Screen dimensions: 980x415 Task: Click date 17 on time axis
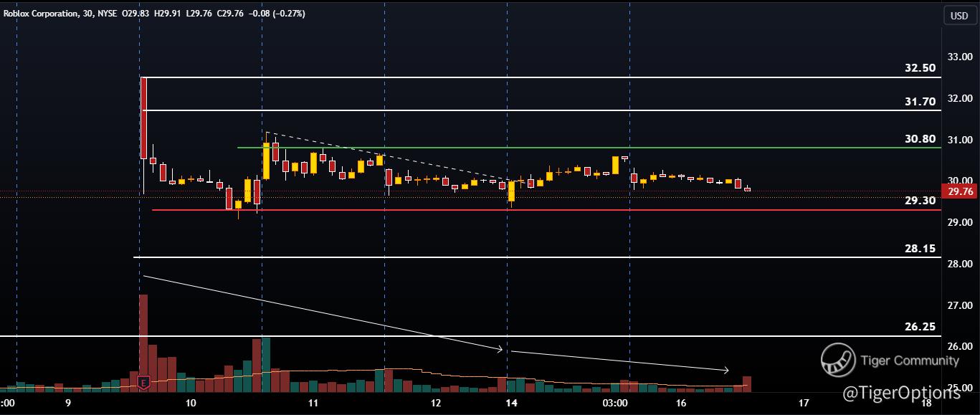click(804, 402)
